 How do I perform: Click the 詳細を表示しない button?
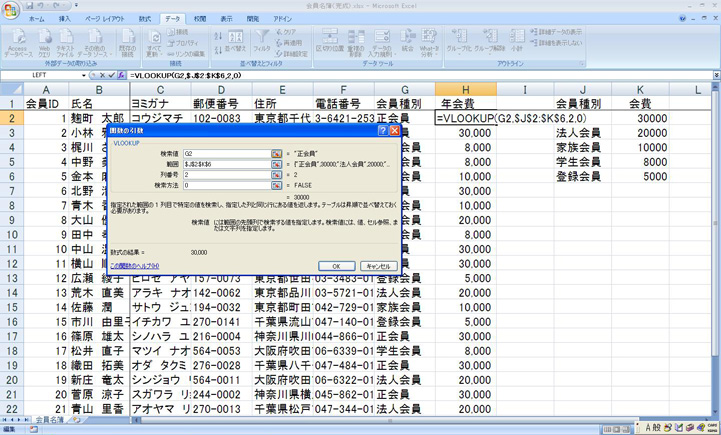(x=556, y=43)
